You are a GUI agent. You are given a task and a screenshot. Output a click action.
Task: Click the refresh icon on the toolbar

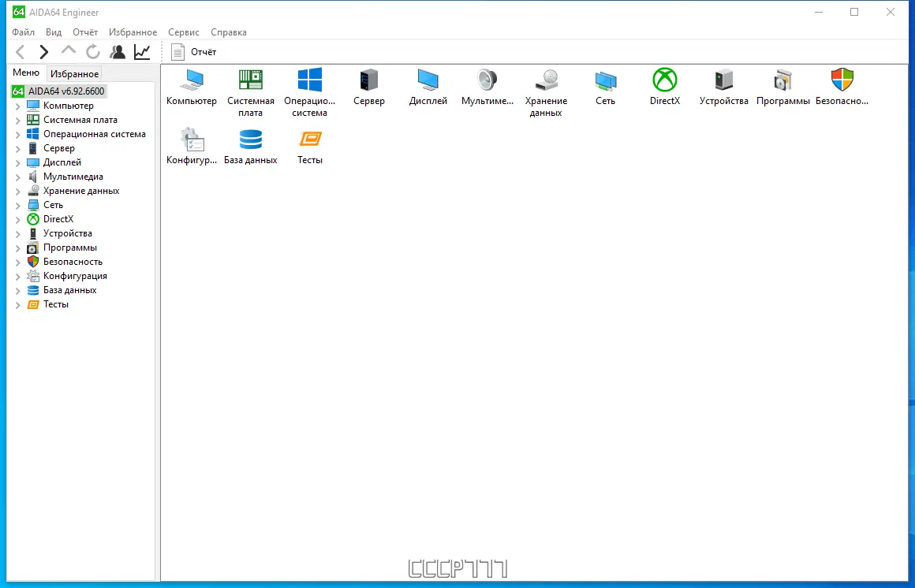click(x=92, y=51)
